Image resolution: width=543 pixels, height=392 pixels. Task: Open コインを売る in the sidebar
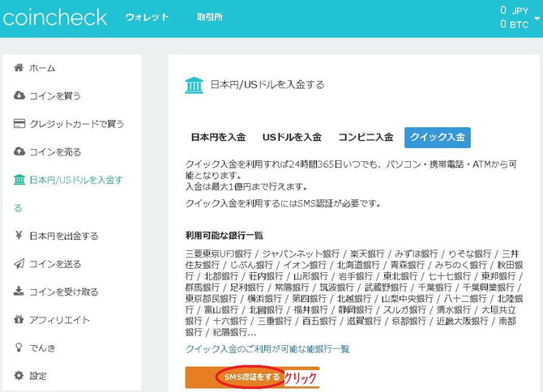tap(55, 152)
